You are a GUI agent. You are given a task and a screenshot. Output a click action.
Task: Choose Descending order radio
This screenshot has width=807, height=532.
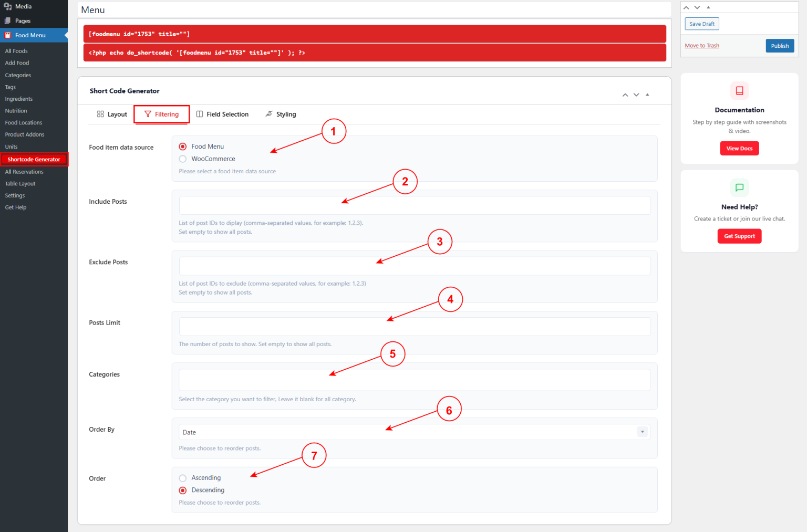(x=183, y=491)
